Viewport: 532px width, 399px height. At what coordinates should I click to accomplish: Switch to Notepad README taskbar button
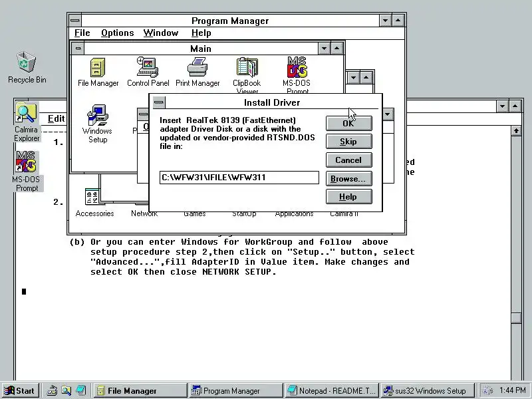point(332,390)
